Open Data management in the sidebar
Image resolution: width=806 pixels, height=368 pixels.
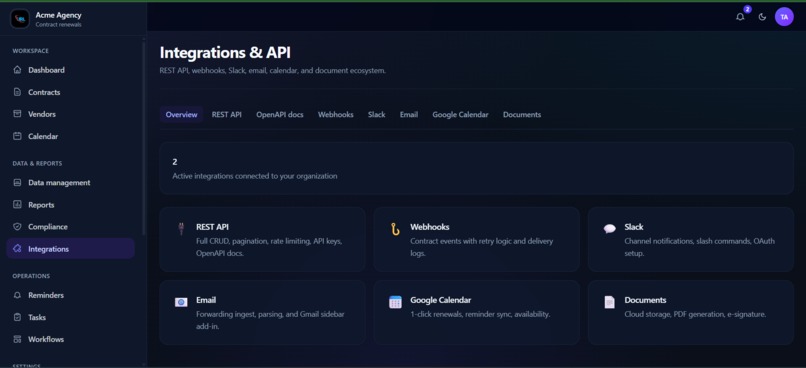tap(70, 182)
